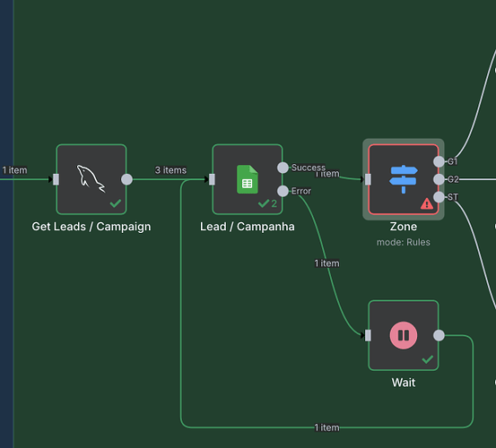Click the Success output connector
This screenshot has width=496, height=448.
[283, 168]
